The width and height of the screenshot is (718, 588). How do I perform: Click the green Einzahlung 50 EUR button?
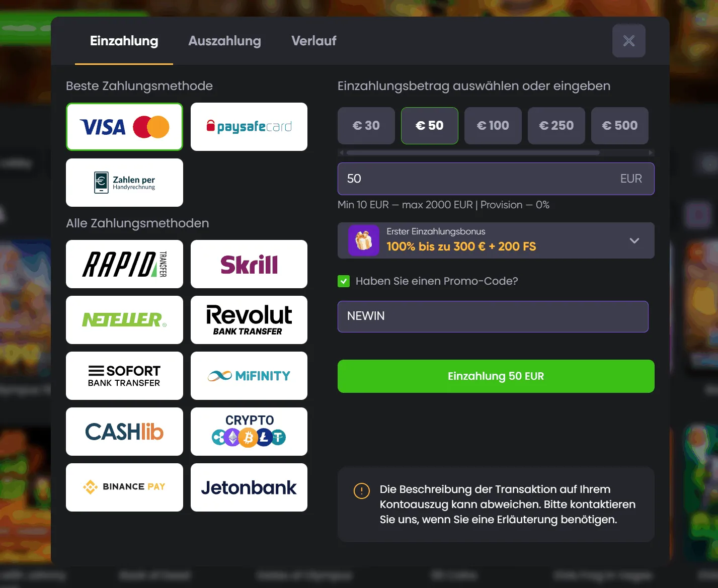pos(496,376)
